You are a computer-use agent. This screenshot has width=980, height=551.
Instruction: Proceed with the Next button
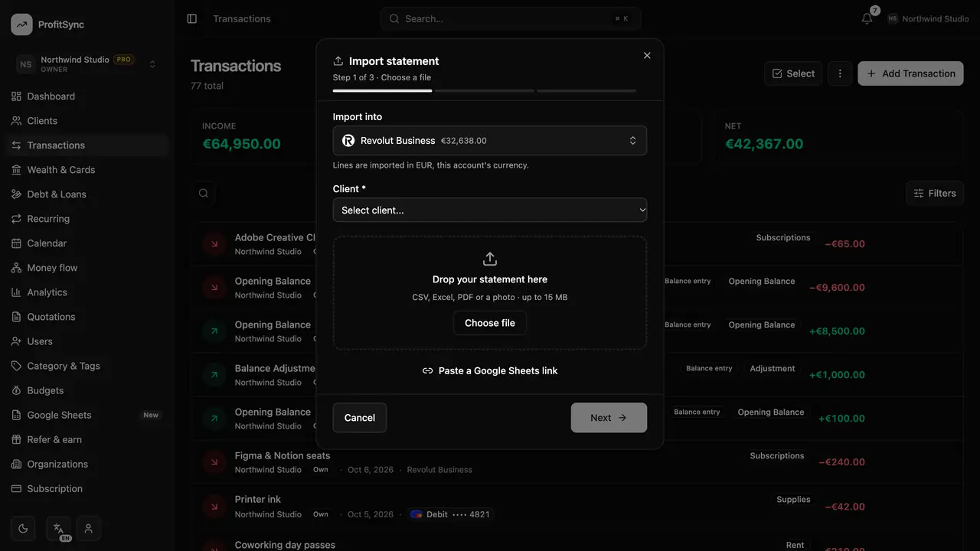coord(609,418)
